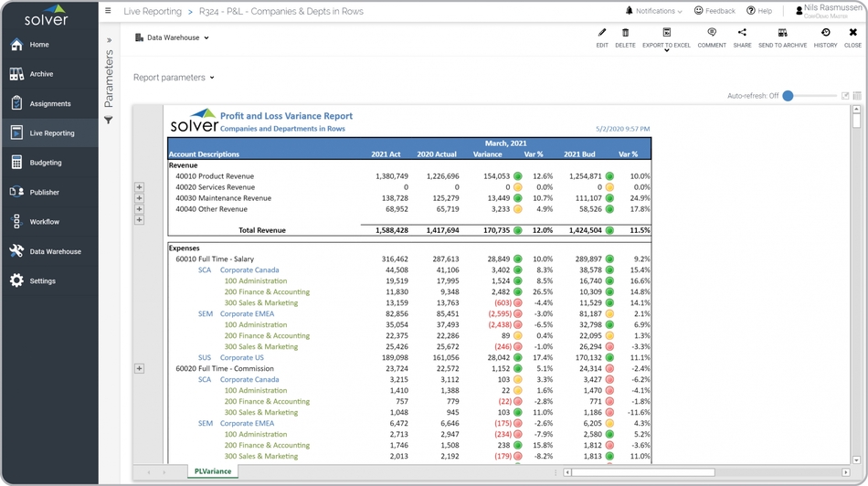Open report History
This screenshot has width=868, height=486.
(825, 33)
